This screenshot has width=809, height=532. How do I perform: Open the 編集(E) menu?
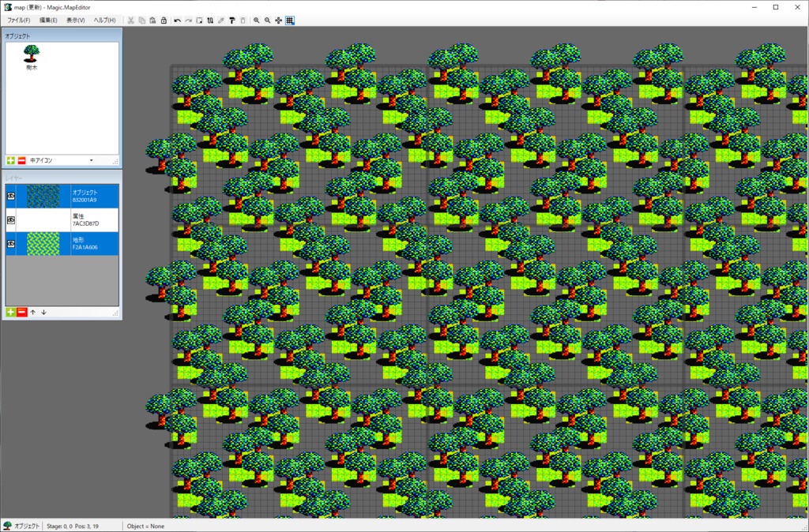pos(48,20)
